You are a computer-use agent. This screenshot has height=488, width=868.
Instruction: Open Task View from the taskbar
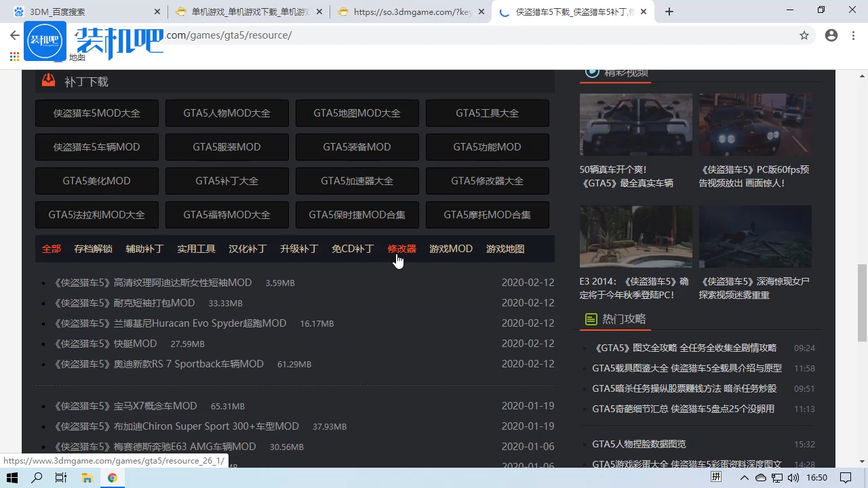pyautogui.click(x=60, y=478)
